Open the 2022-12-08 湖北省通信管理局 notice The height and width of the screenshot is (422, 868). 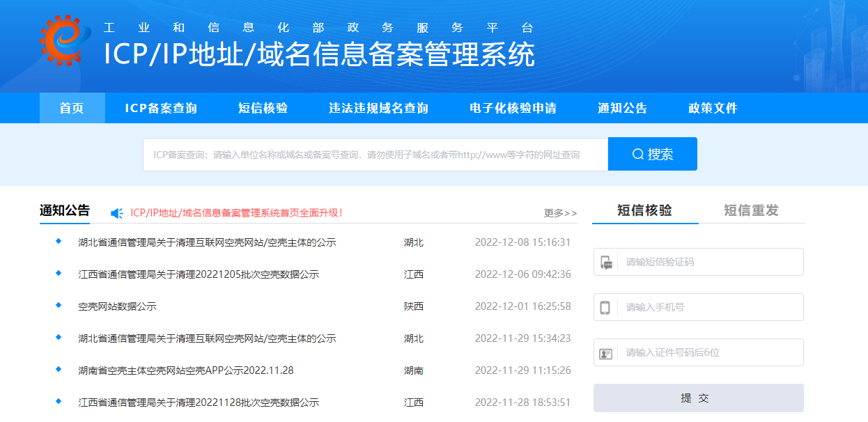208,242
